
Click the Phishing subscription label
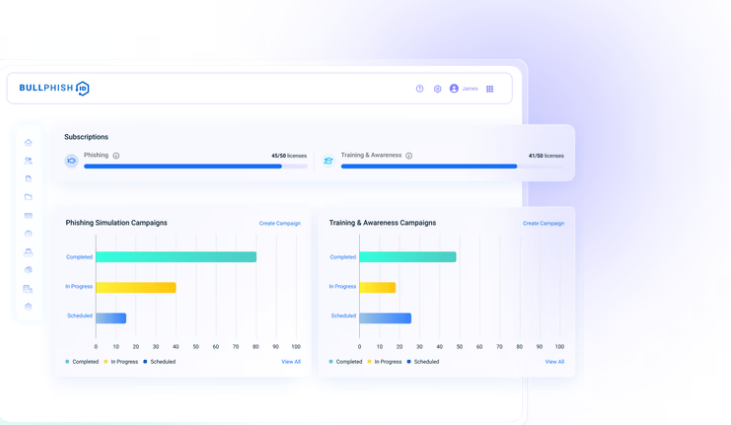pos(96,155)
